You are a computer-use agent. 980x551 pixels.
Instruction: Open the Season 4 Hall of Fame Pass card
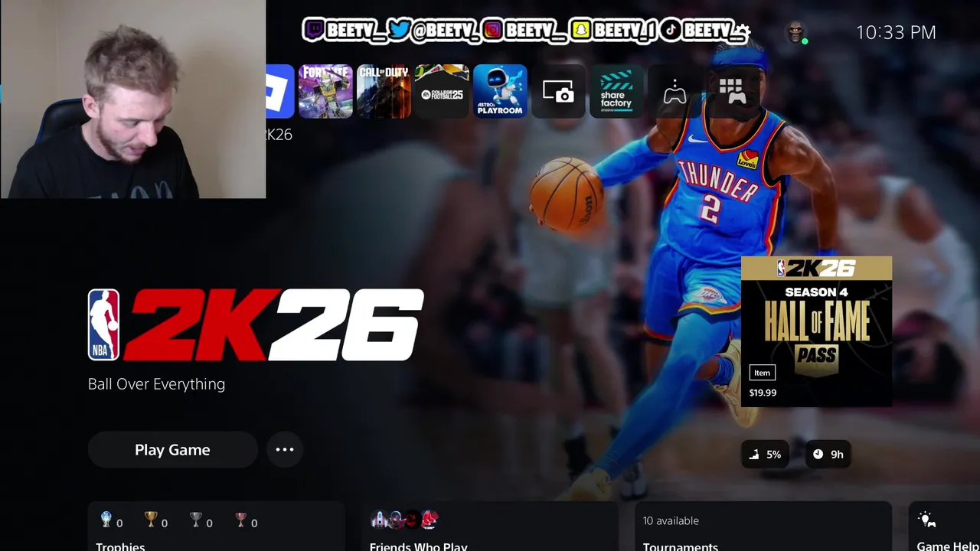coord(816,331)
